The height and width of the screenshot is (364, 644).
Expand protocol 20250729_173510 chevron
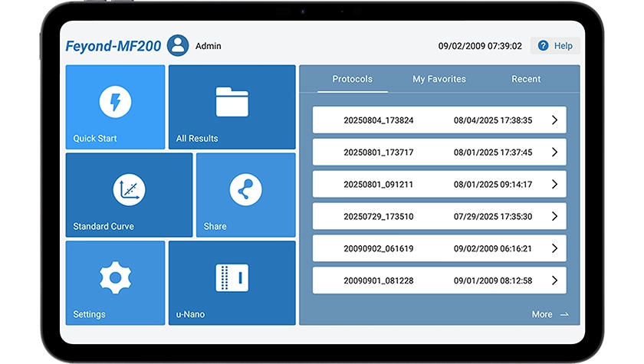coord(554,216)
